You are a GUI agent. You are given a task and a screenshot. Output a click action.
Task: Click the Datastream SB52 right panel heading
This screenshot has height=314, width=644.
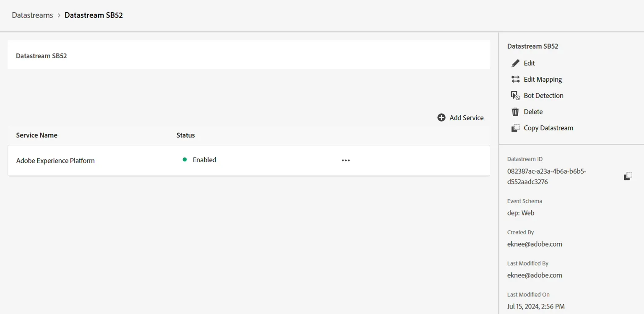[532, 46]
